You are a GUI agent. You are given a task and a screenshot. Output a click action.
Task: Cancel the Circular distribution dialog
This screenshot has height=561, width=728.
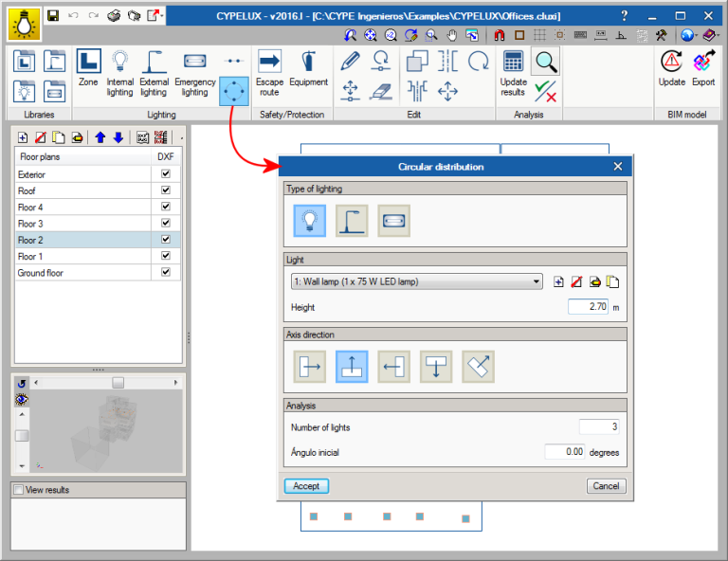click(x=606, y=486)
